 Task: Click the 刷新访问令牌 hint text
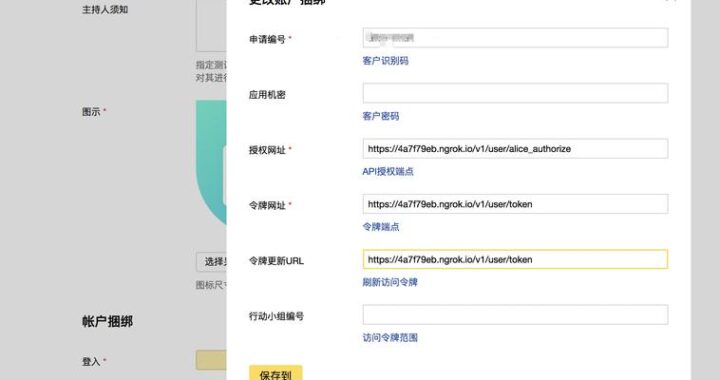[390, 282]
